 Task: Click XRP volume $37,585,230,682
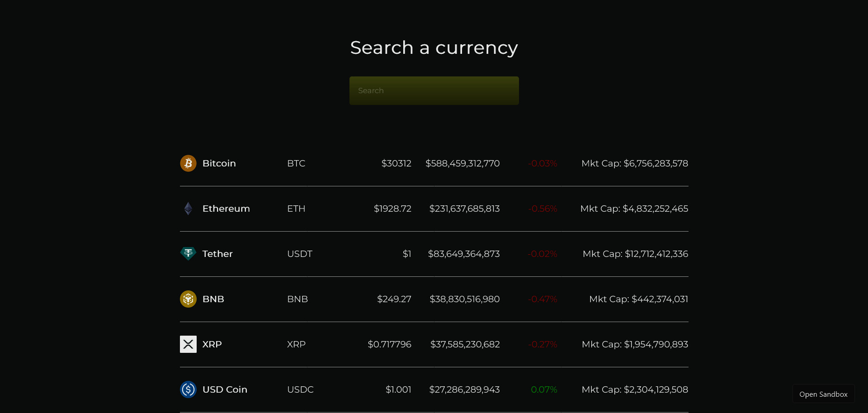click(x=465, y=344)
